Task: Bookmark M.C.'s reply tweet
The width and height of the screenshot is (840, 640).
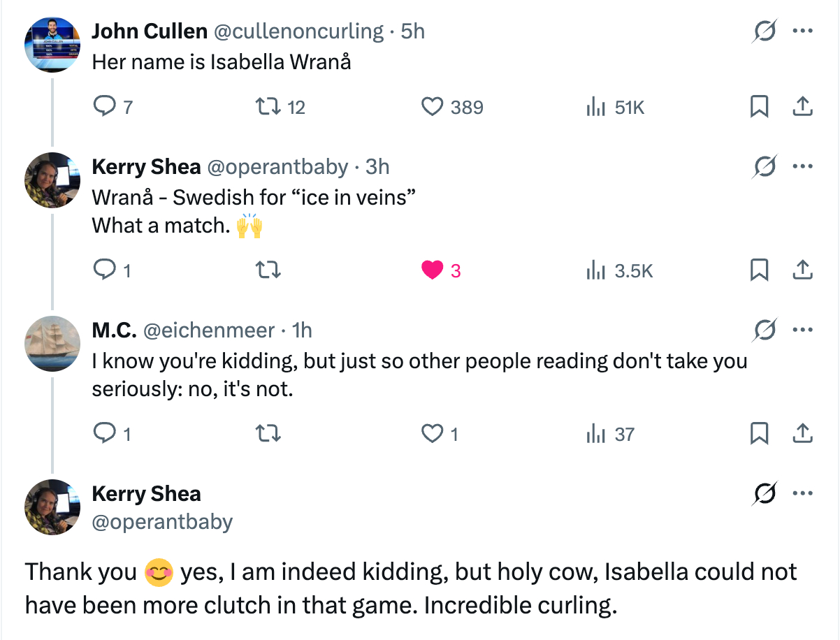Action: tap(759, 434)
